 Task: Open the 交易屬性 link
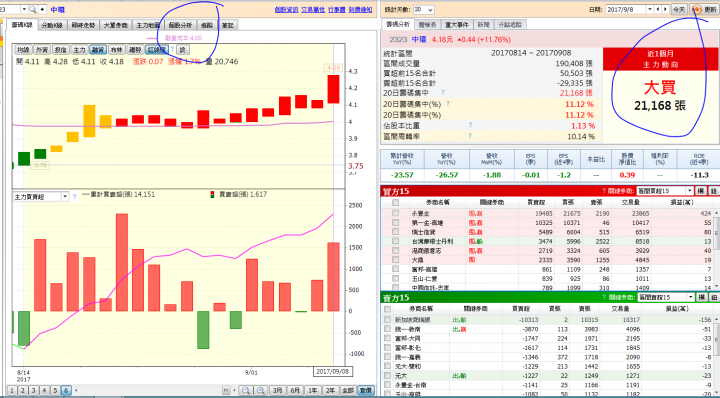[313, 9]
